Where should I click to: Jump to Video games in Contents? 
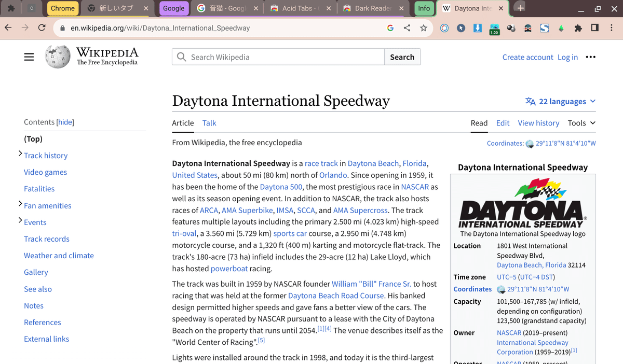click(x=45, y=172)
